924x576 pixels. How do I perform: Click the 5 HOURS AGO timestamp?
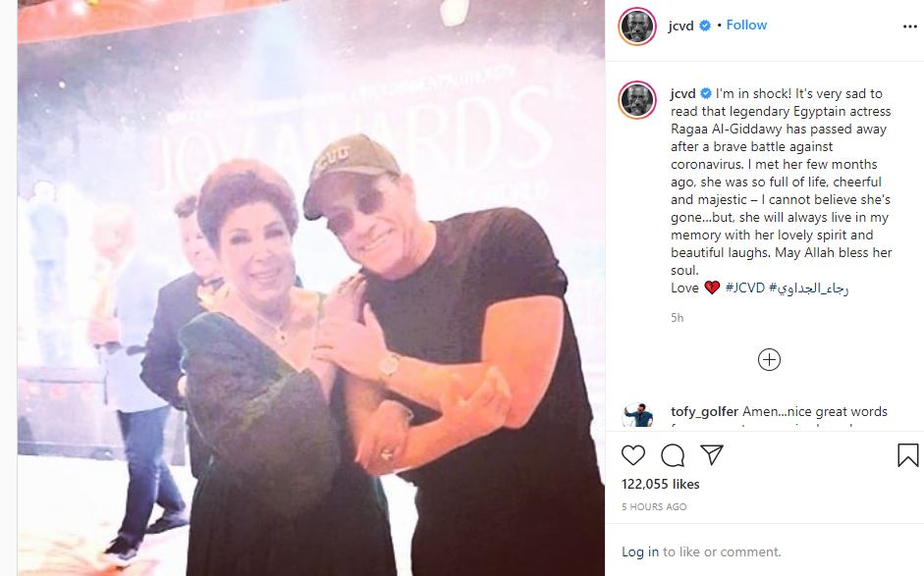pyautogui.click(x=654, y=507)
